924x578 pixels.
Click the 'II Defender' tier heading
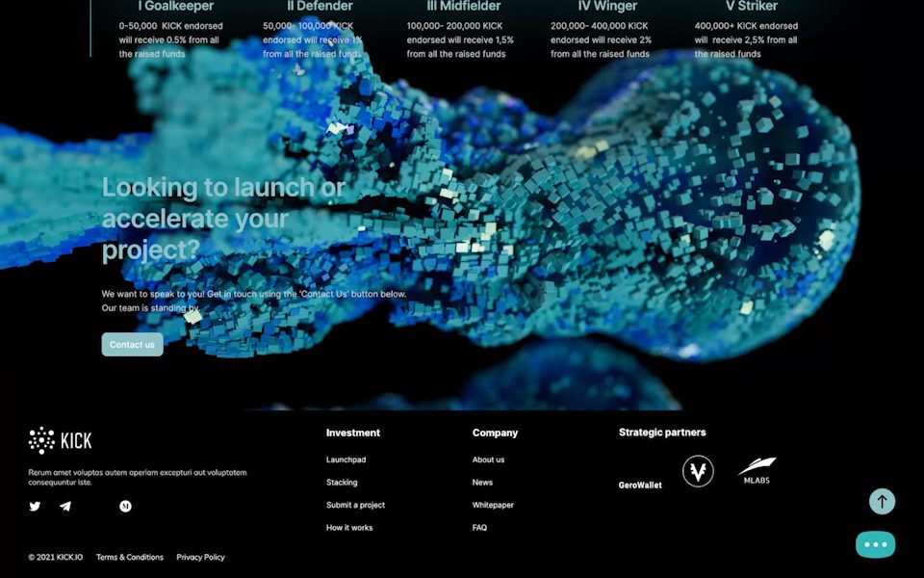(320, 6)
